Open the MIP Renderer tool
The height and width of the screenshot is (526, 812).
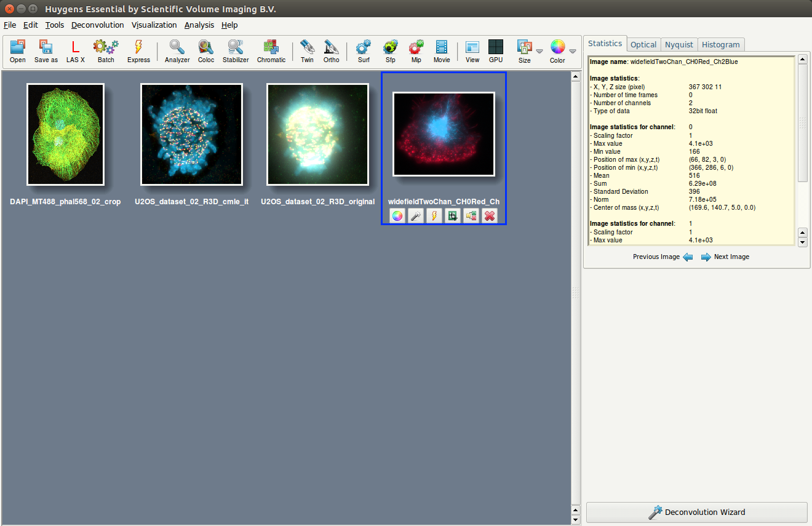pos(416,51)
